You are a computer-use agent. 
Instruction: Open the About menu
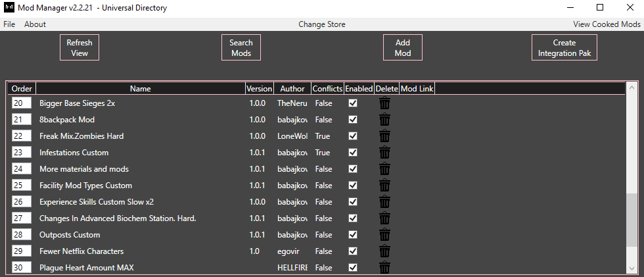click(x=35, y=24)
